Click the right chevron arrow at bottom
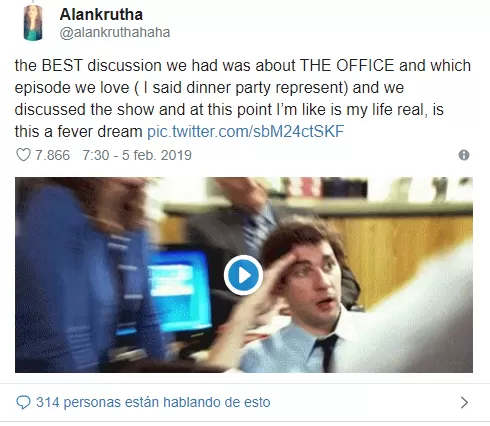490x426 pixels. 464,403
